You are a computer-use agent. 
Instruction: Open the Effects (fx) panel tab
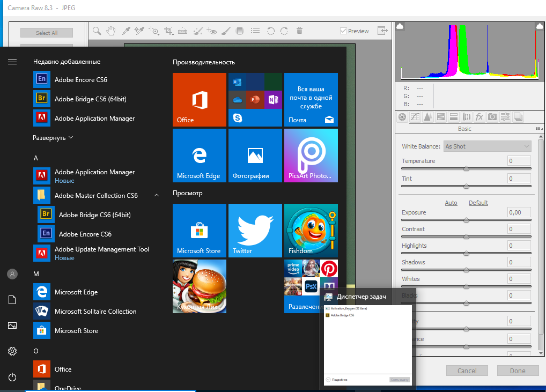coord(479,117)
